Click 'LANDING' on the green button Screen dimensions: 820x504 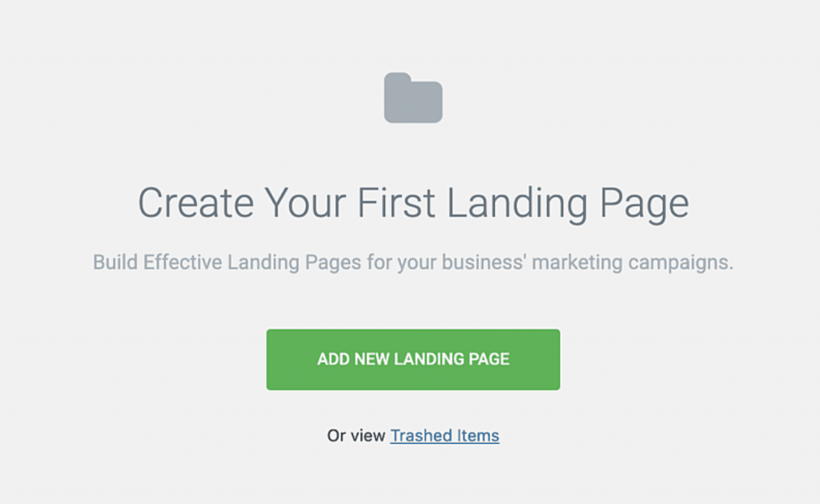[429, 359]
